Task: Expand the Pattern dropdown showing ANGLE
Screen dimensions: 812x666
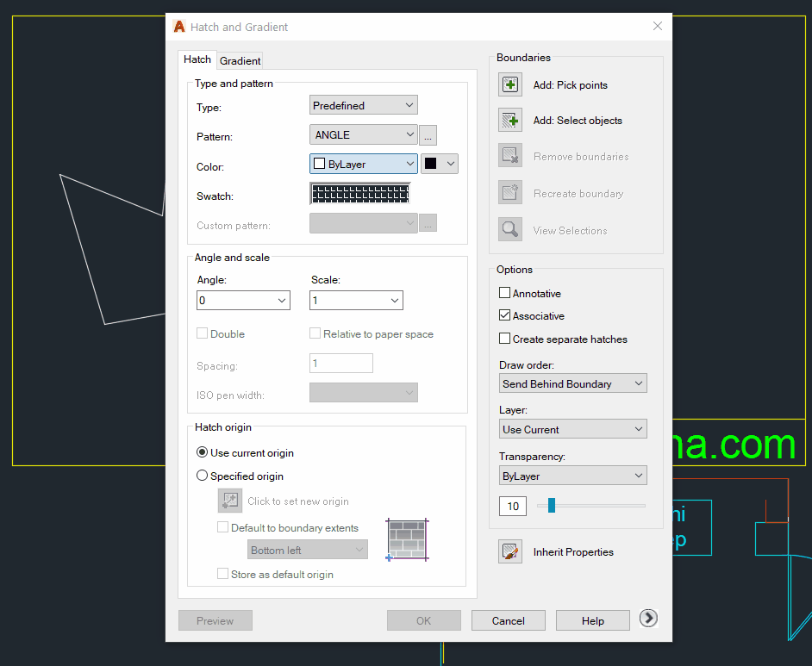Action: (364, 135)
